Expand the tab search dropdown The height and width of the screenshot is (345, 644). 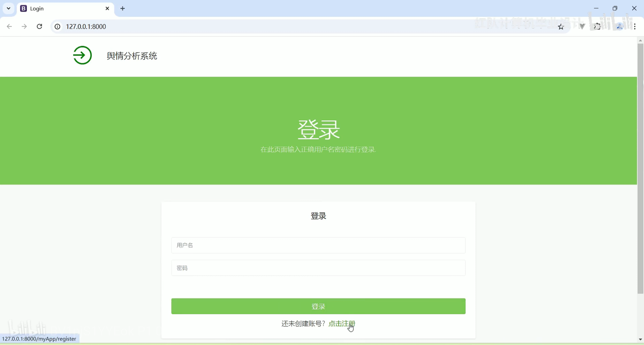(9, 9)
